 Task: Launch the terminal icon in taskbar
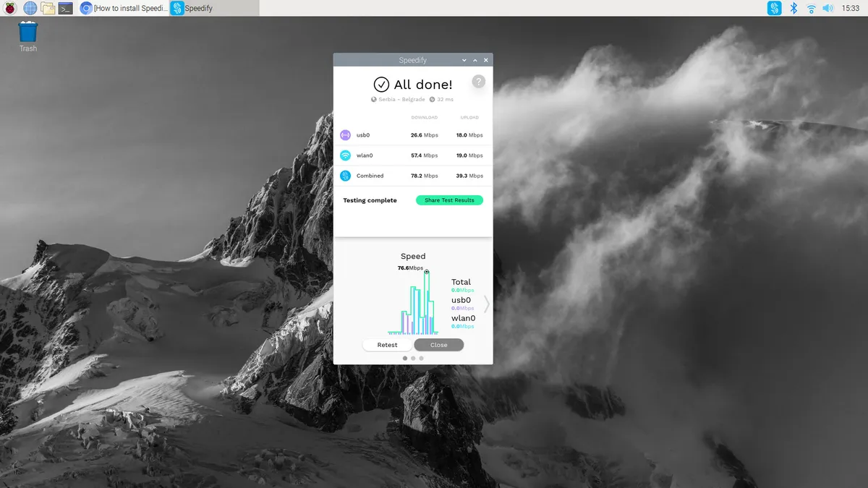click(65, 9)
